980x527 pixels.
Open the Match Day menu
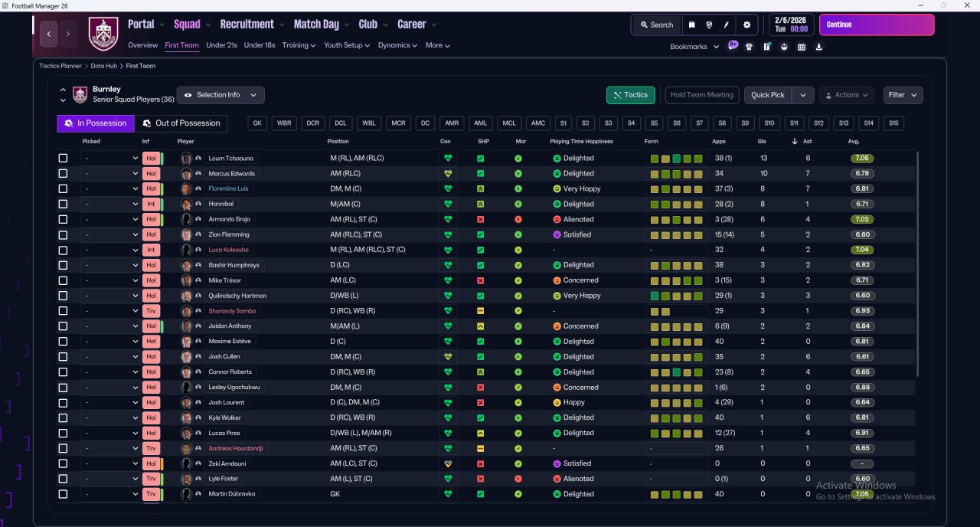tap(322, 25)
